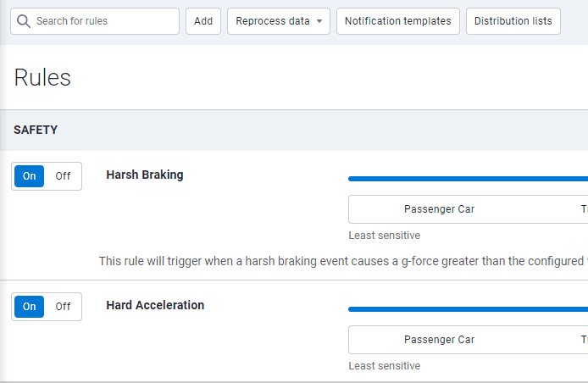Click the Hard Acceleration rule name
Image resolution: width=588 pixels, height=383 pixels.
(155, 305)
